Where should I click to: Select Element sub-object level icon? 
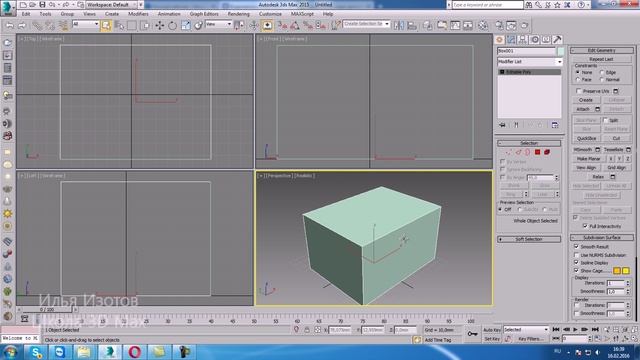click(x=547, y=152)
